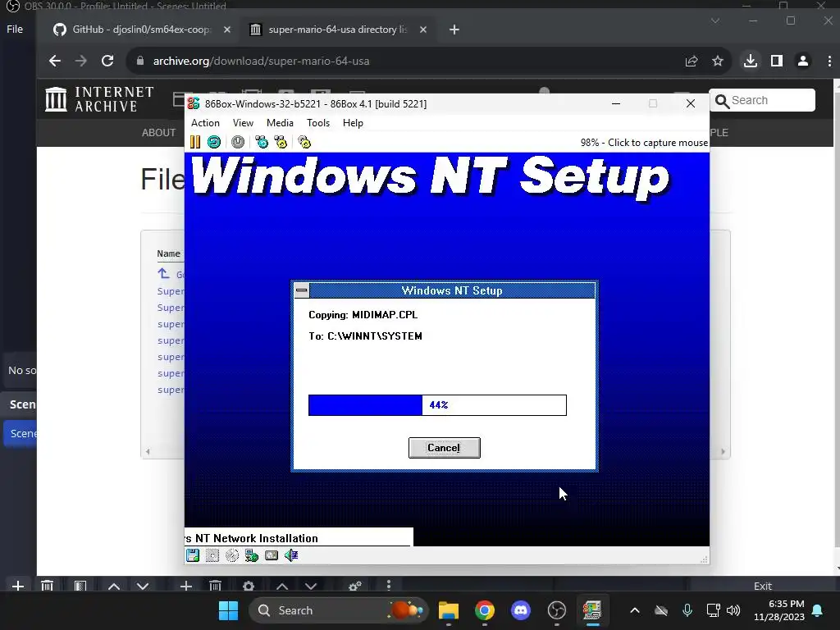Click the 44% copy progress bar
Image resolution: width=840 pixels, height=630 pixels.
coord(437,405)
